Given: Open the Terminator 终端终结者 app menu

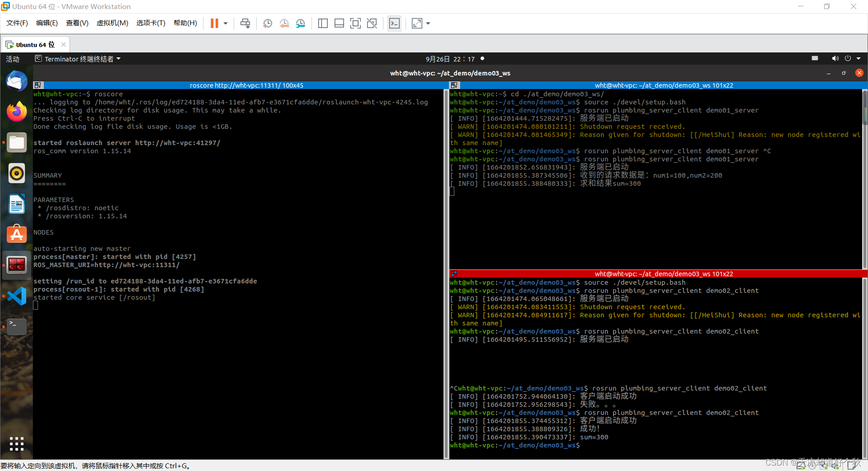Looking at the screenshot, I should pyautogui.click(x=78, y=59).
